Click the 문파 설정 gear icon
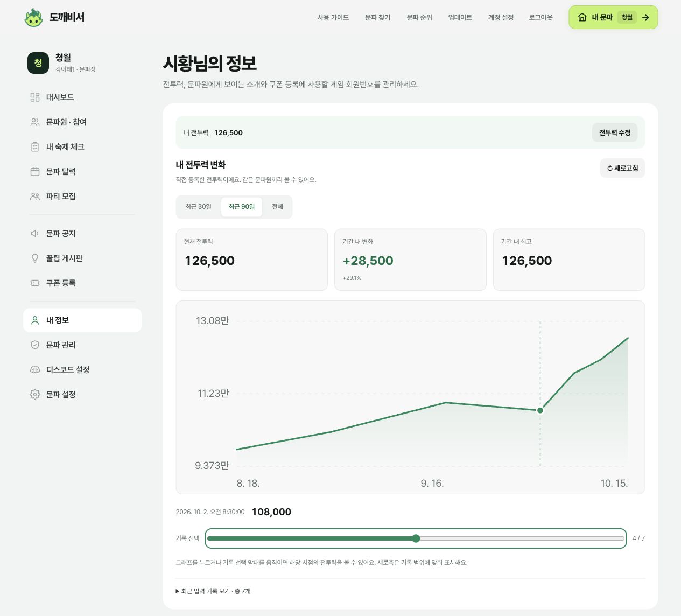The width and height of the screenshot is (681, 616). pyautogui.click(x=35, y=394)
